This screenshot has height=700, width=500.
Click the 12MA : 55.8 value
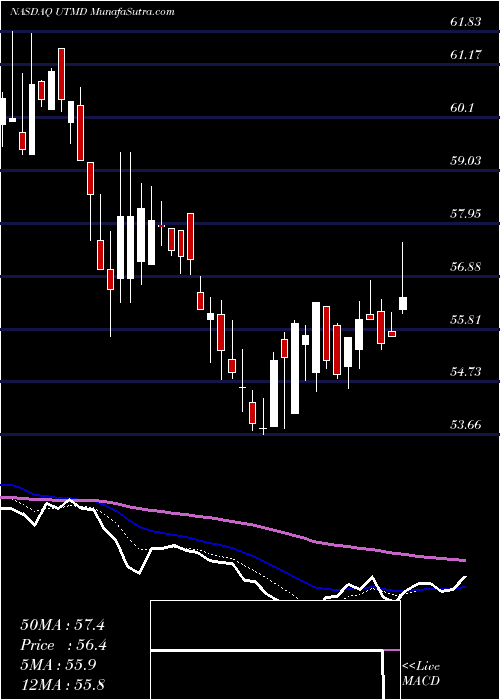[x=62, y=684]
